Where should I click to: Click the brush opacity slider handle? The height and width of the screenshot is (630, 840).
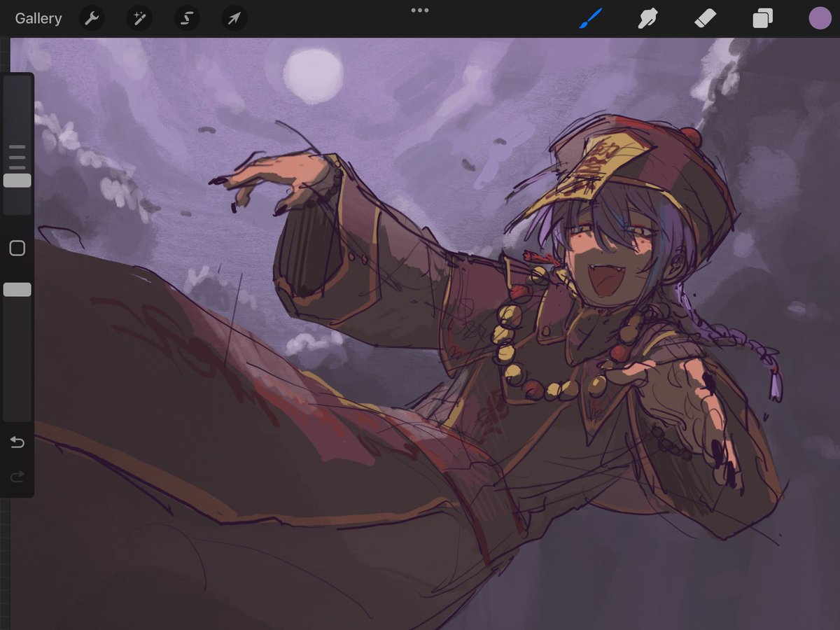tap(17, 290)
